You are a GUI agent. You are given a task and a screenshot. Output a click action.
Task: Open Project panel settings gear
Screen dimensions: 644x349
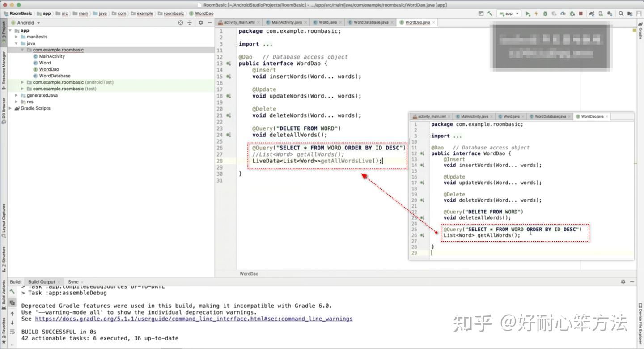[200, 22]
